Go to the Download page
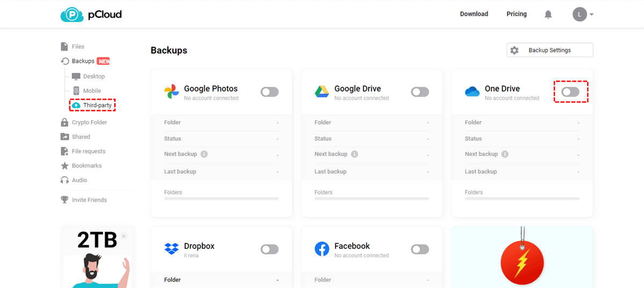Screen dimensions: 644x288 (x=474, y=14)
